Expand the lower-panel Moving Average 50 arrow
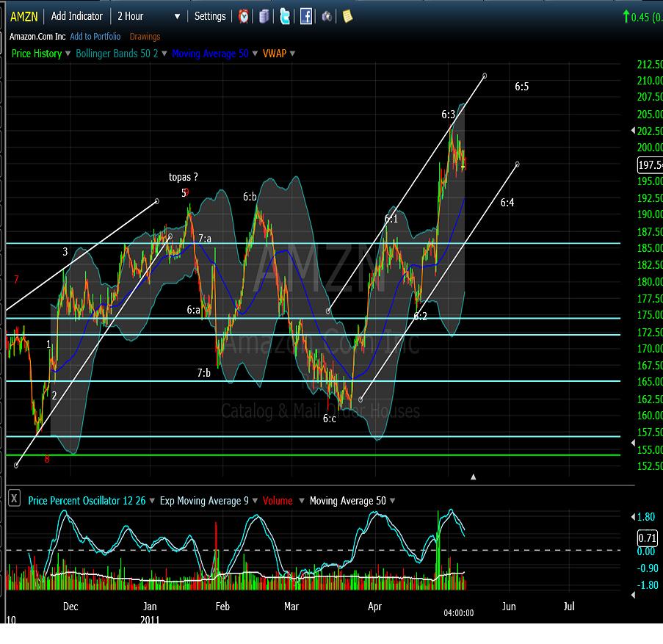Screen dimensions: 663x644 point(392,501)
